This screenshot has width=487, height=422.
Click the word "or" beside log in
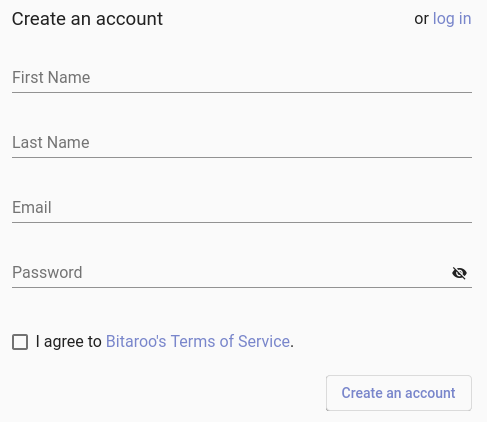[x=421, y=19]
